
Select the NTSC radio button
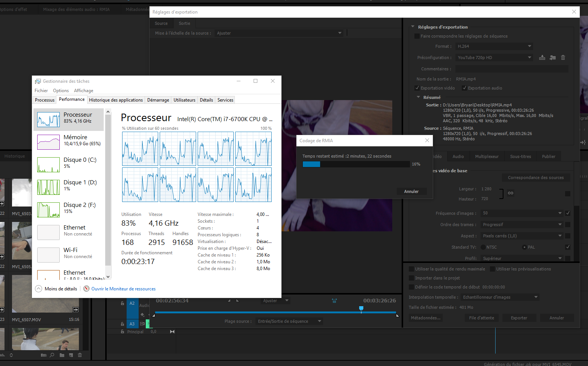[483, 247]
